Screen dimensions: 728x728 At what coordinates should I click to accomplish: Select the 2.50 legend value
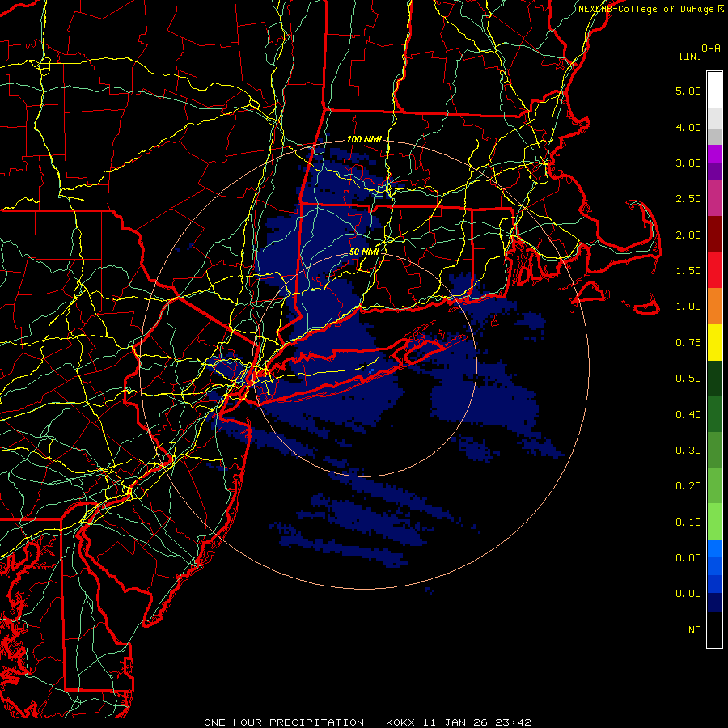(x=688, y=199)
